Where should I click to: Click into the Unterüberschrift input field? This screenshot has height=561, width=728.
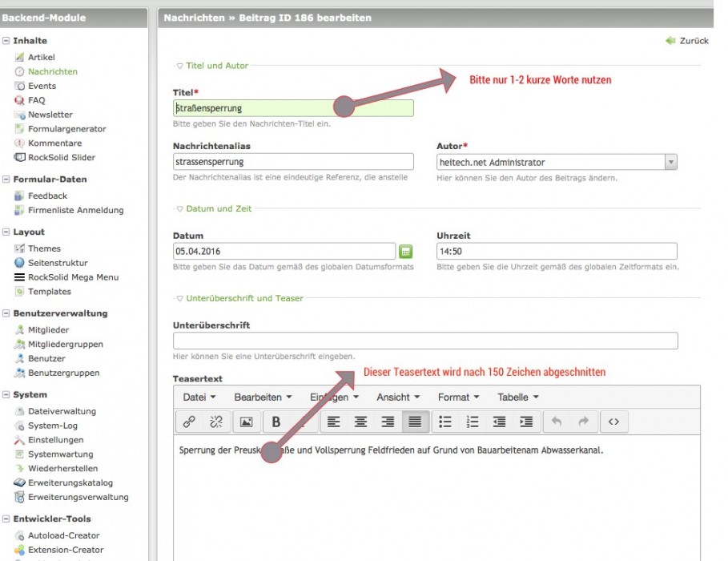tap(425, 341)
